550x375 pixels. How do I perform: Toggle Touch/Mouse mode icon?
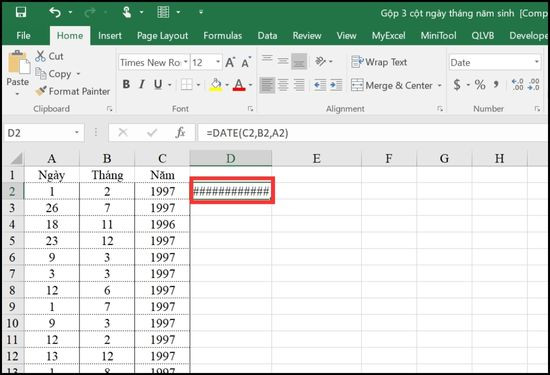click(x=127, y=13)
